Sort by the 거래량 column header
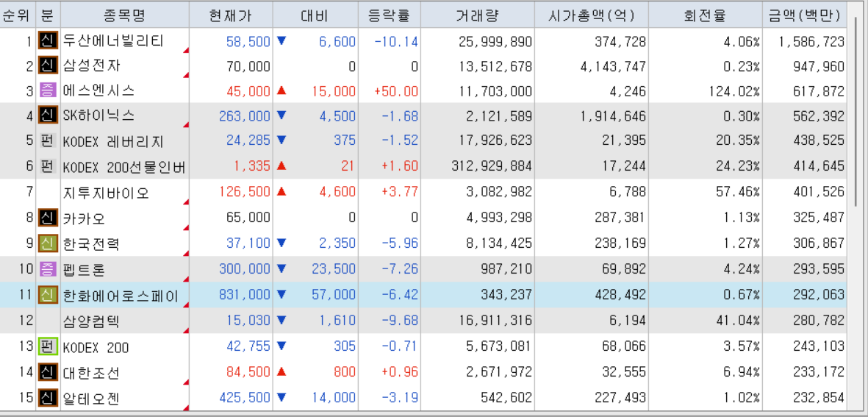Image resolution: width=868 pixels, height=417 pixels. (478, 16)
